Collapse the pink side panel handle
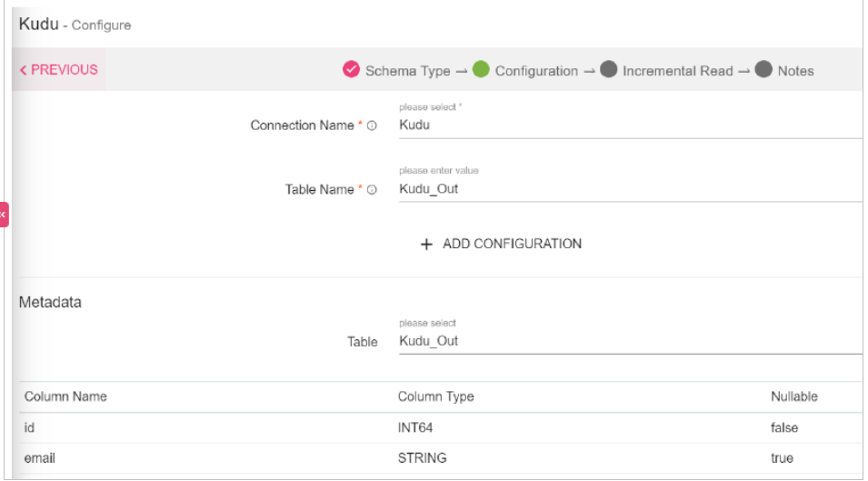 click(4, 215)
